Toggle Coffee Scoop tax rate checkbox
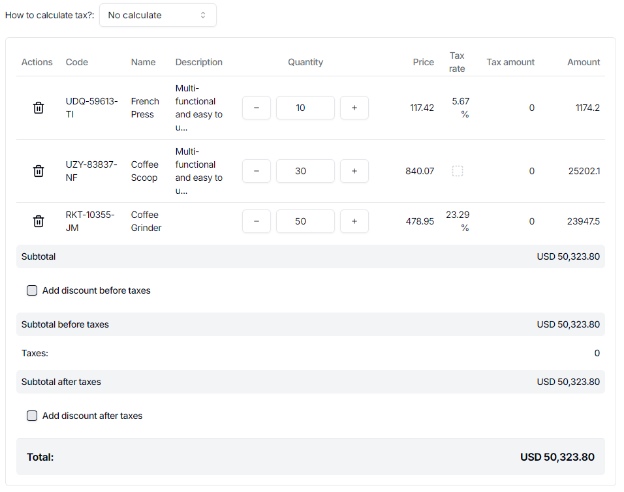 click(x=458, y=171)
